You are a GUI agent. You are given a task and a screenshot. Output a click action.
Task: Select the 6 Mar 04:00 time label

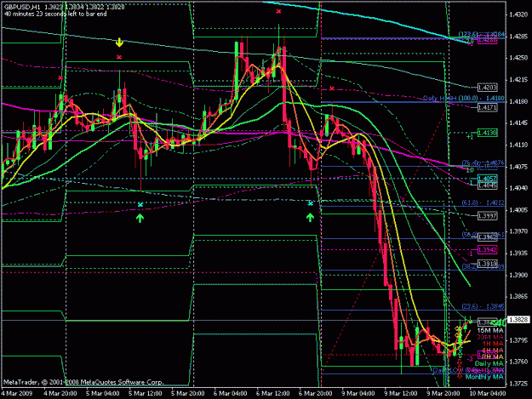pos(231,393)
